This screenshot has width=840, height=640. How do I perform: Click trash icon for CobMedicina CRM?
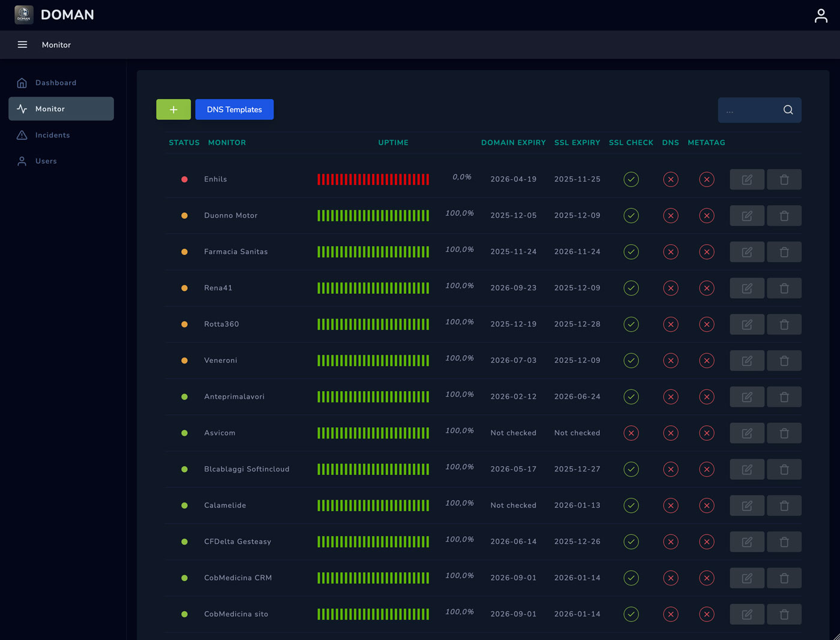coord(784,578)
